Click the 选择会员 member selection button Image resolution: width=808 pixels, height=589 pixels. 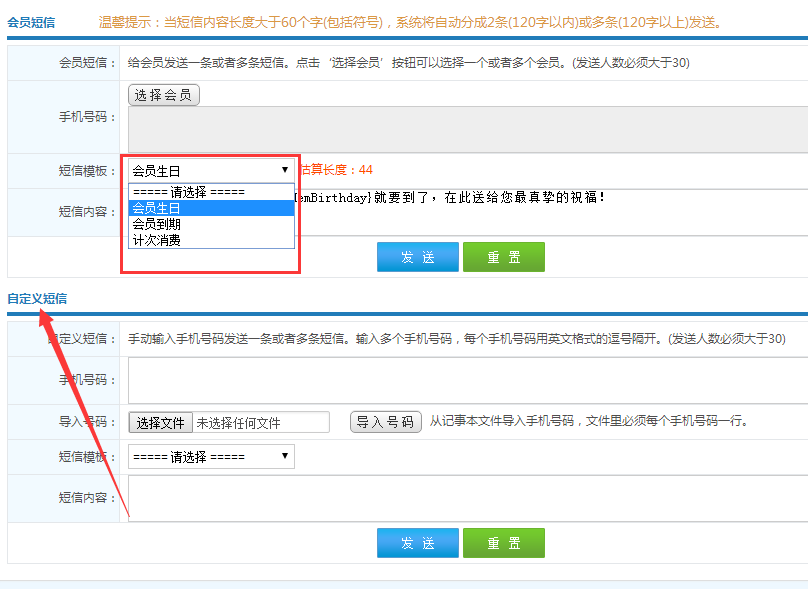[x=163, y=94]
